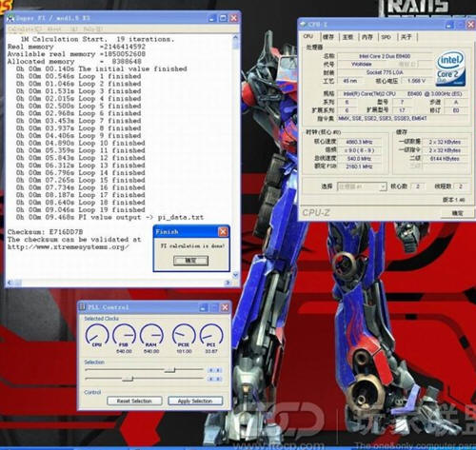
Task: Click the 'Loop 1 finished' line
Action: tap(78, 76)
